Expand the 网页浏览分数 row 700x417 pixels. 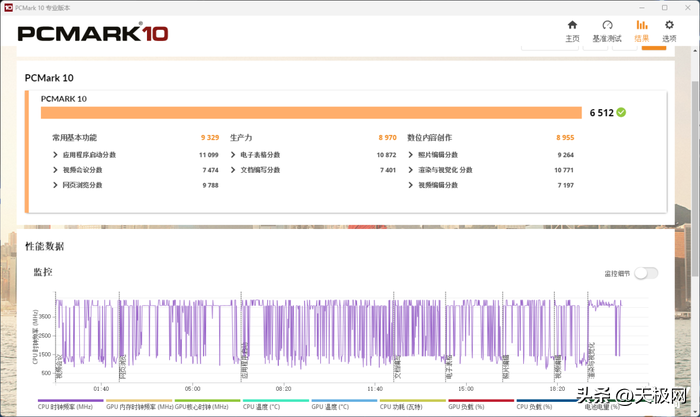pyautogui.click(x=56, y=185)
